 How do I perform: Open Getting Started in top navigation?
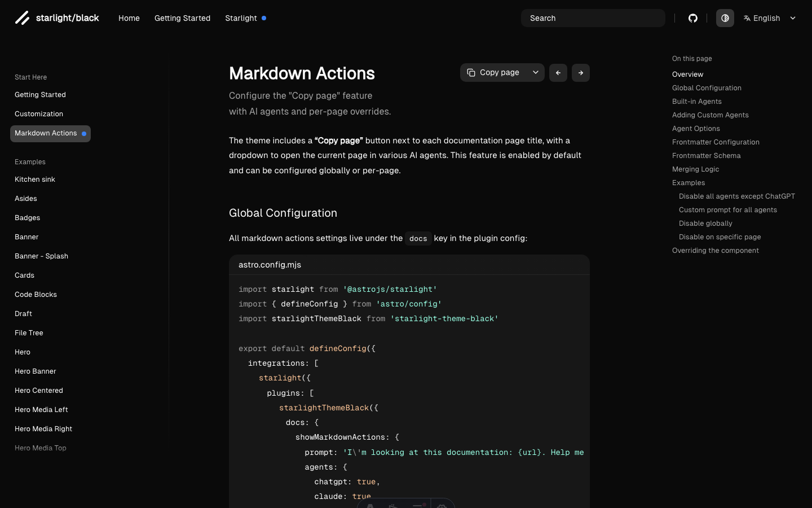click(182, 18)
